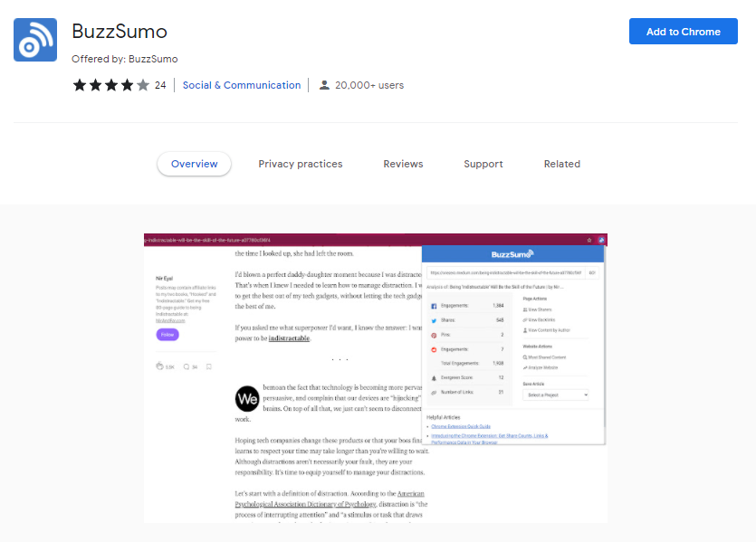The image size is (756, 542).
Task: Click the URL field in BuzzSumo popup
Action: click(504, 271)
